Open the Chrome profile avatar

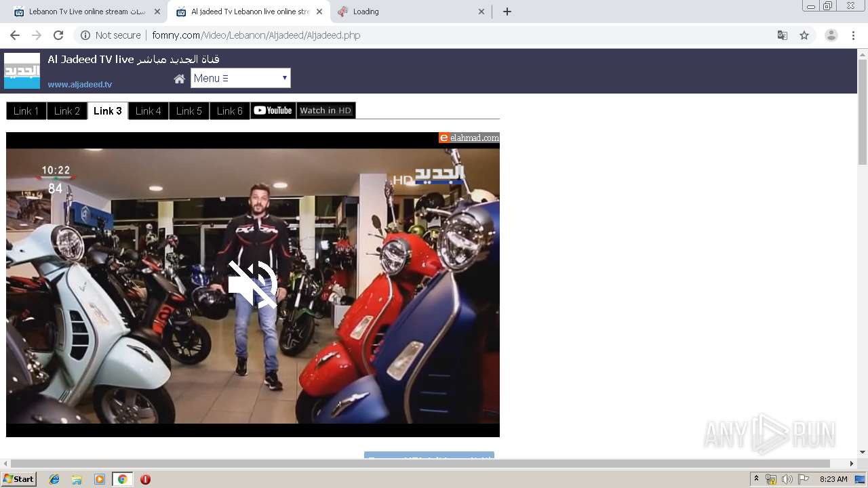click(x=831, y=35)
